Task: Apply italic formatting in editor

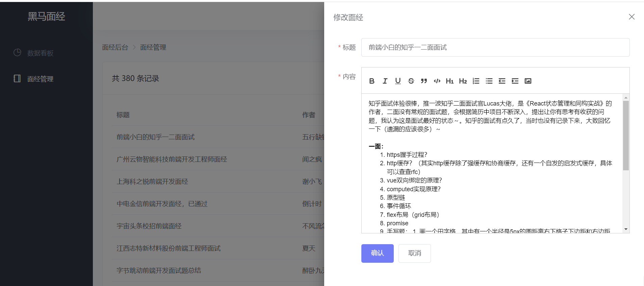Action: (385, 81)
